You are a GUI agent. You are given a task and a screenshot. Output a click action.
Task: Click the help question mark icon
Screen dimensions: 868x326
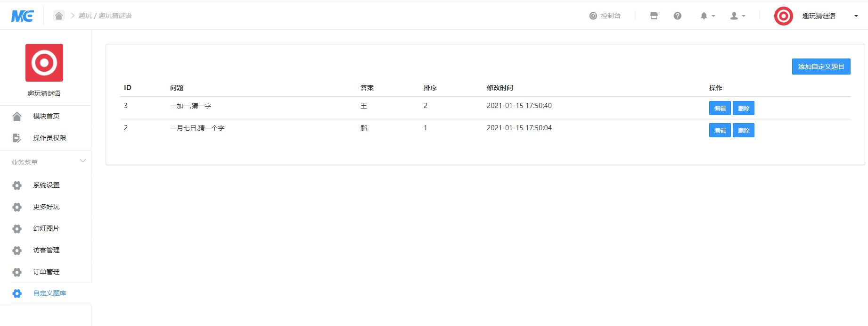pos(677,16)
